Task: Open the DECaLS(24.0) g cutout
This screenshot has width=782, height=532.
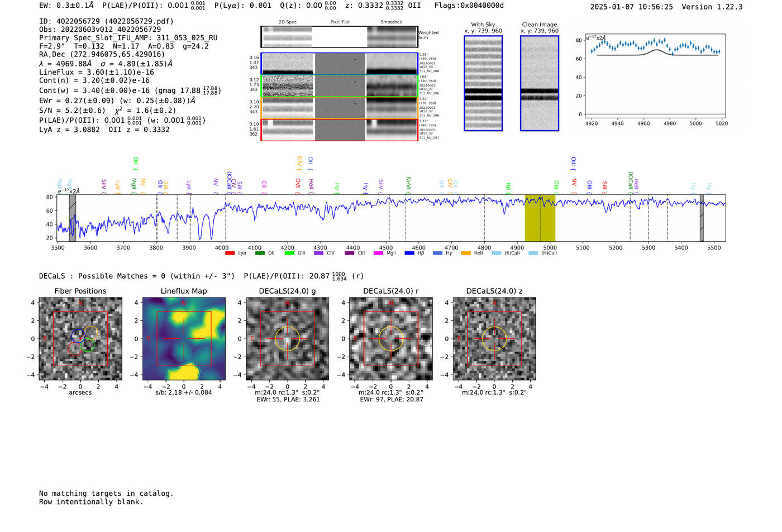Action: 287,339
